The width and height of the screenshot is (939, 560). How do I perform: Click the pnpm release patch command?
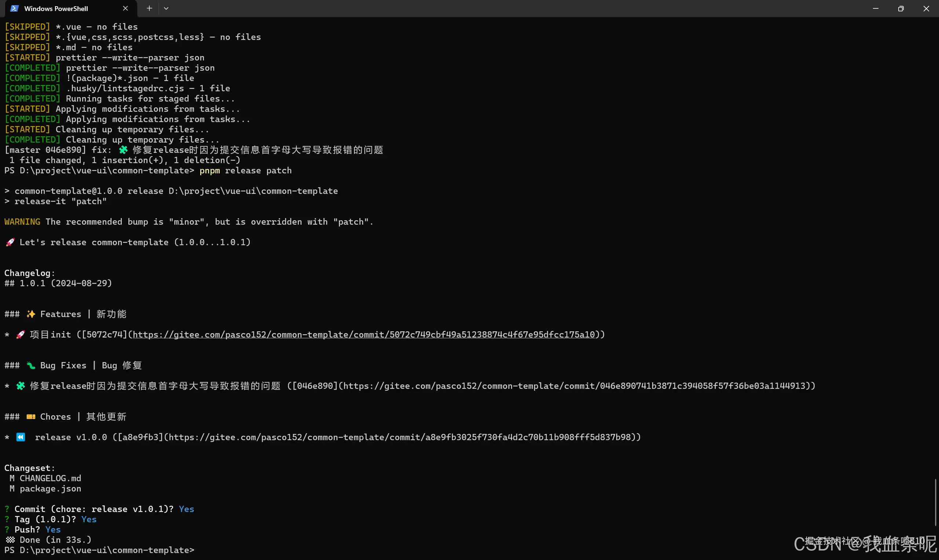pyautogui.click(x=246, y=170)
